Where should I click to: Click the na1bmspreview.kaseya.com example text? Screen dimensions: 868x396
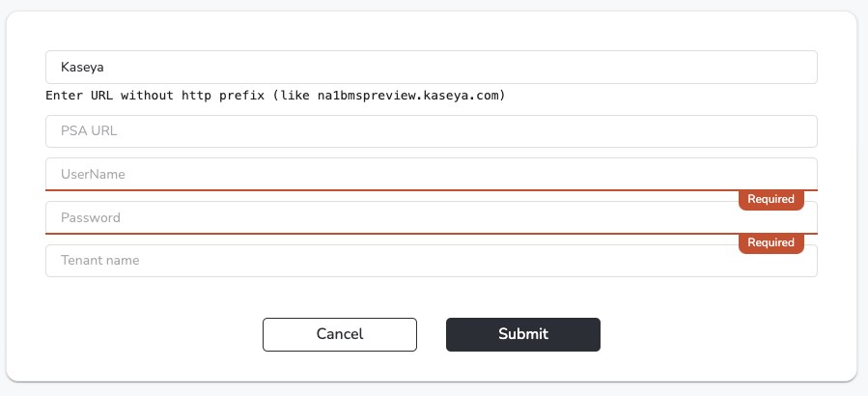point(408,96)
